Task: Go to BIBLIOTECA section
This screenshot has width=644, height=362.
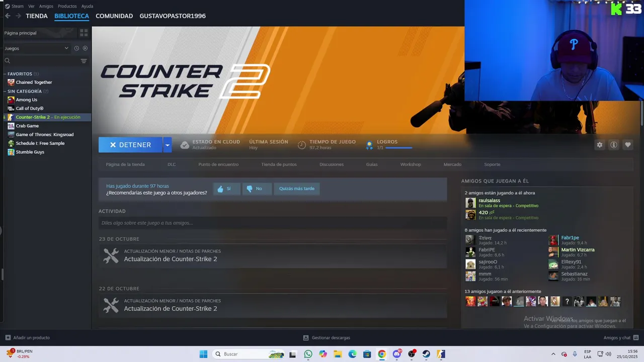Action: 71,16
